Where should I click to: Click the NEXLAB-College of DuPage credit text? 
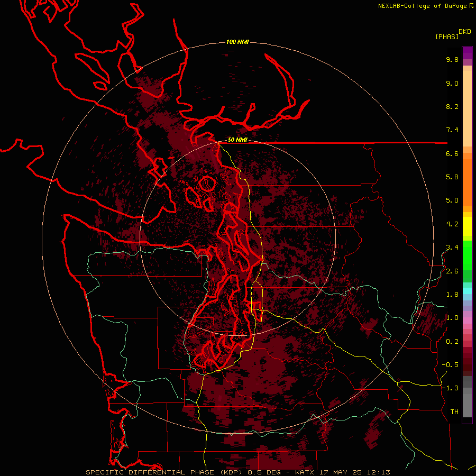pos(424,6)
